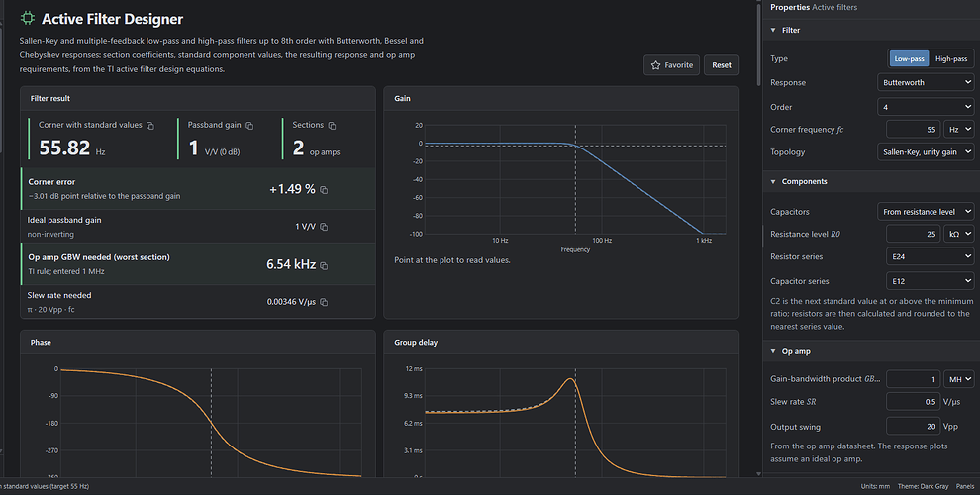This screenshot has width=980, height=495.
Task: Click the star icon on Favorite
Action: 655,65
